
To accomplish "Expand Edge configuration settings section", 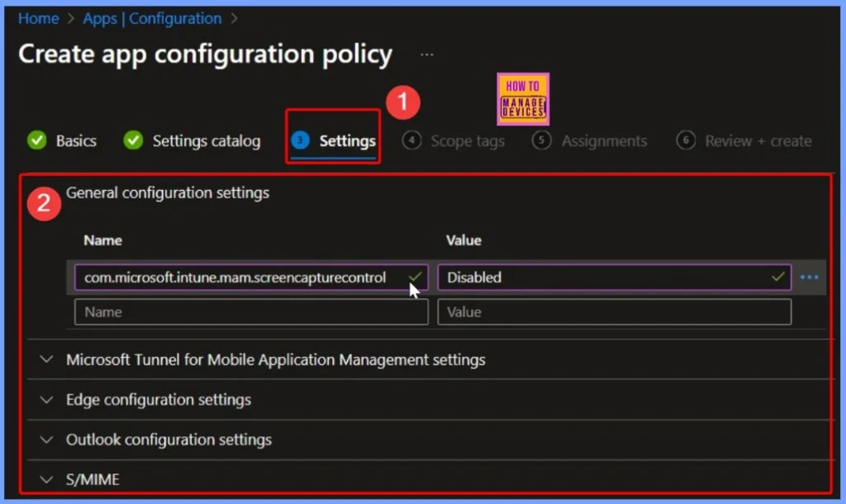I will click(x=158, y=399).
